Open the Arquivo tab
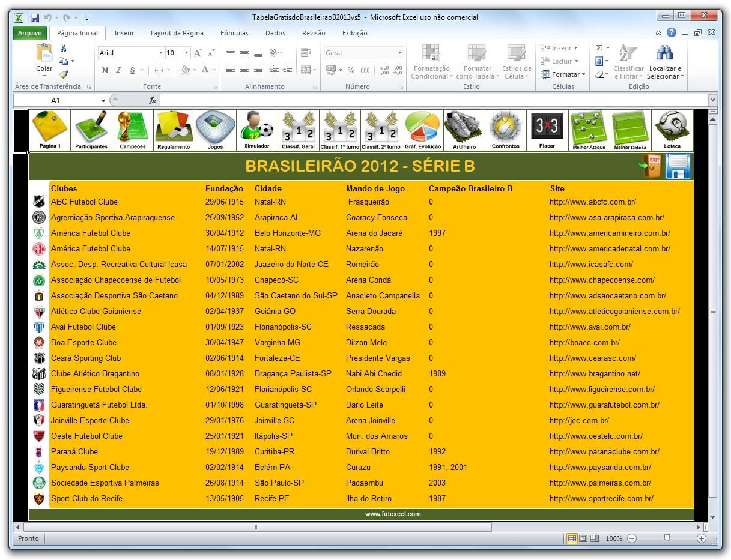The image size is (731, 560). tap(29, 33)
